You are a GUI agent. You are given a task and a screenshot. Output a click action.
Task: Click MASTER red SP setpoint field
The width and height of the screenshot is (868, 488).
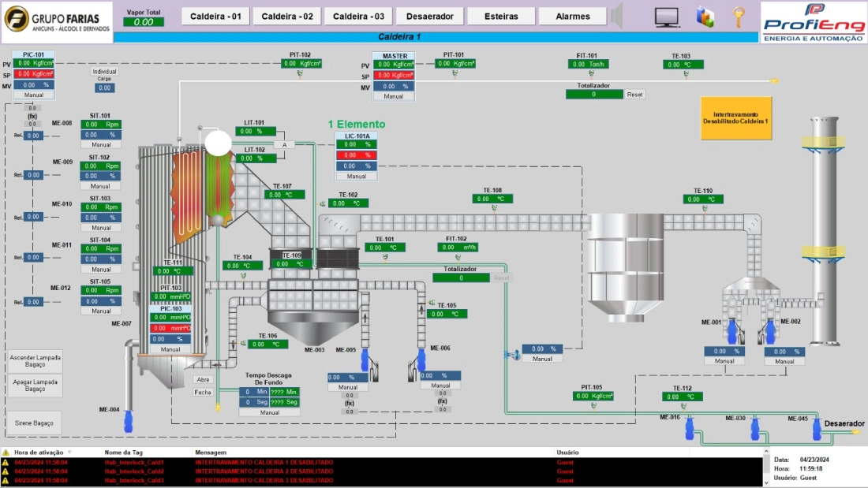coord(394,75)
